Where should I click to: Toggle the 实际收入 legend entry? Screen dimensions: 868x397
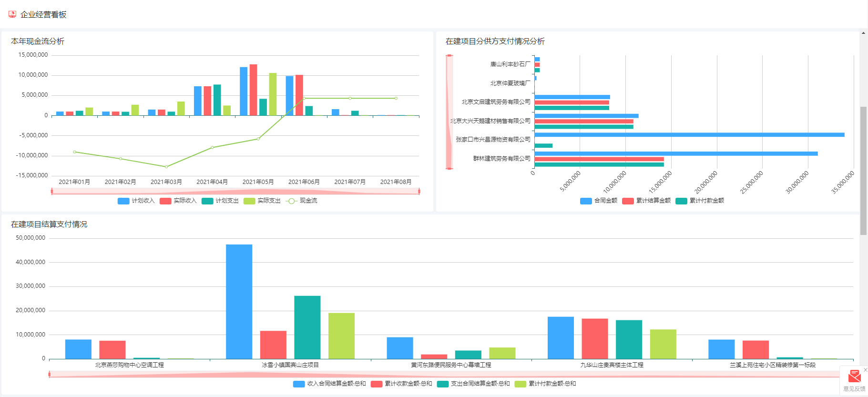165,201
